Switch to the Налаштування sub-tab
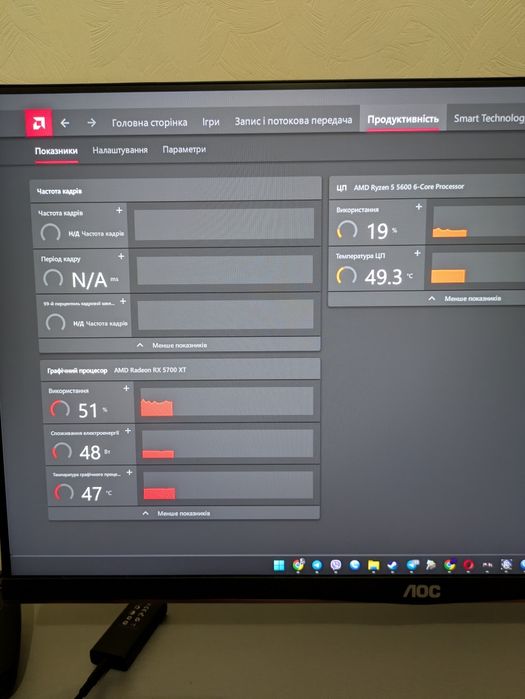The image size is (525, 699). click(120, 150)
